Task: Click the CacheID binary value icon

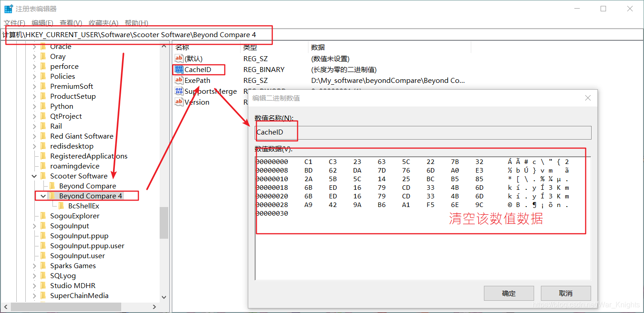Action: pyautogui.click(x=179, y=69)
